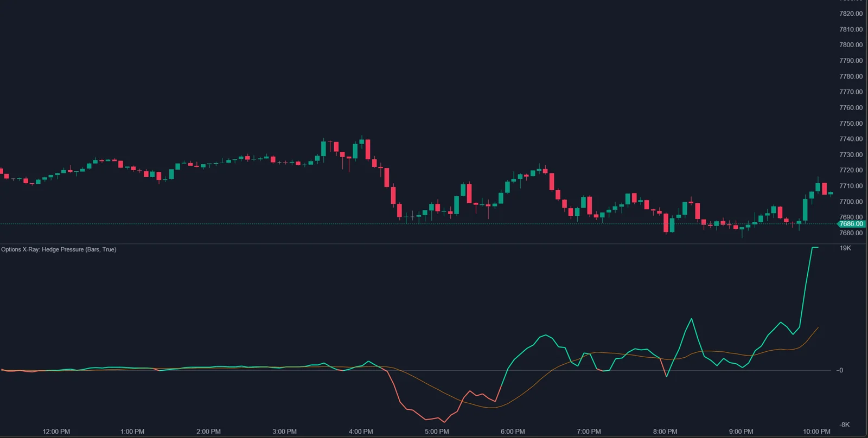Click the 7750.00 price axis label
Image resolution: width=868 pixels, height=438 pixels.
tap(851, 124)
